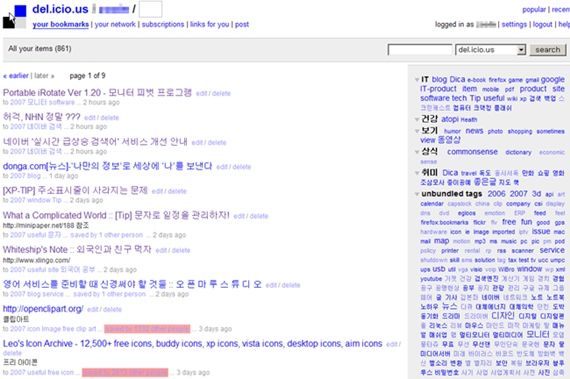This screenshot has height=379, width=570.
Task: Open the links for you tab
Action: point(209,24)
